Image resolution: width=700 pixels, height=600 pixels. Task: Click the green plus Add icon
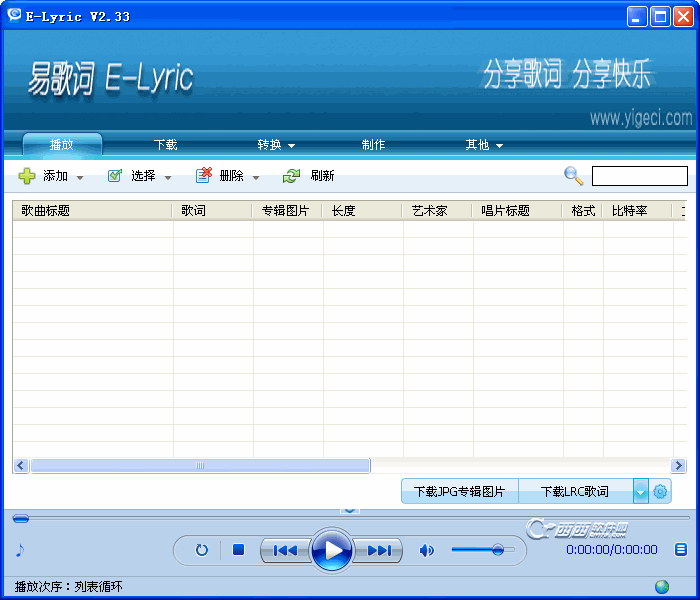click(x=27, y=176)
